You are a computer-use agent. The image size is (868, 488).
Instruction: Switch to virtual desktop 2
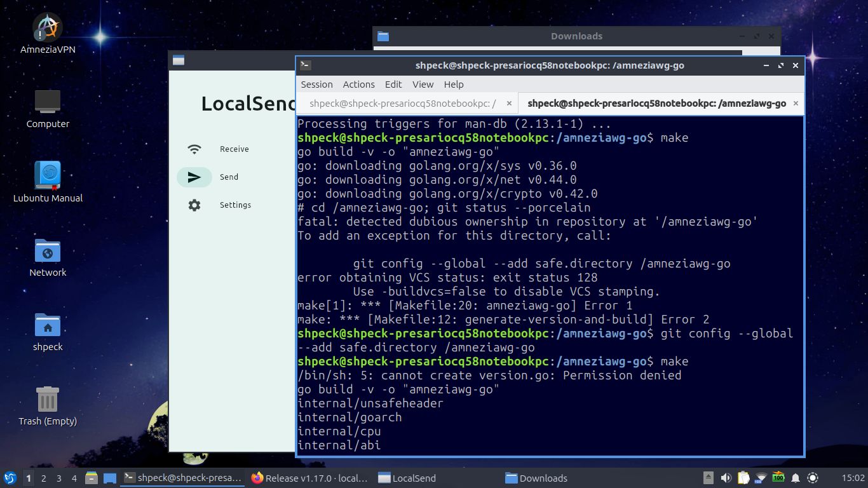point(44,478)
